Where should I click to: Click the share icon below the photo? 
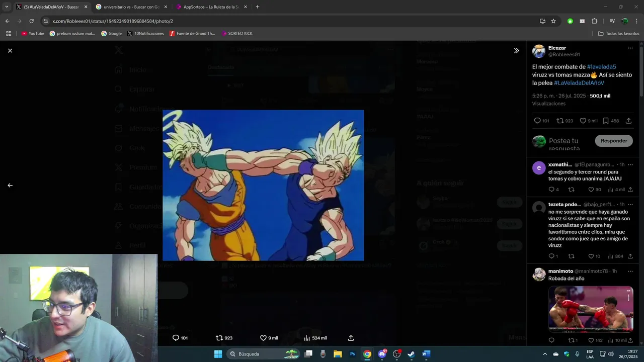(351, 338)
